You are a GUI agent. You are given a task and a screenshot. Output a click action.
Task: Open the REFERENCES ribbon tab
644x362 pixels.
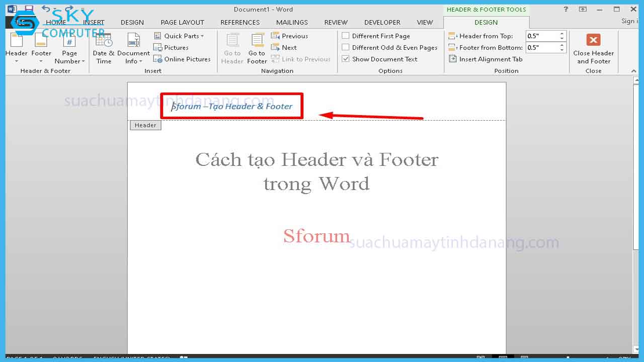pos(240,22)
